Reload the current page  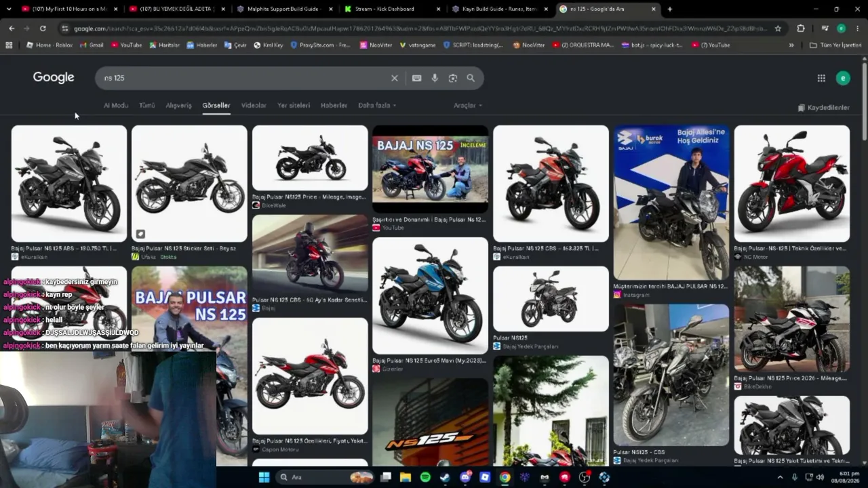click(x=43, y=28)
